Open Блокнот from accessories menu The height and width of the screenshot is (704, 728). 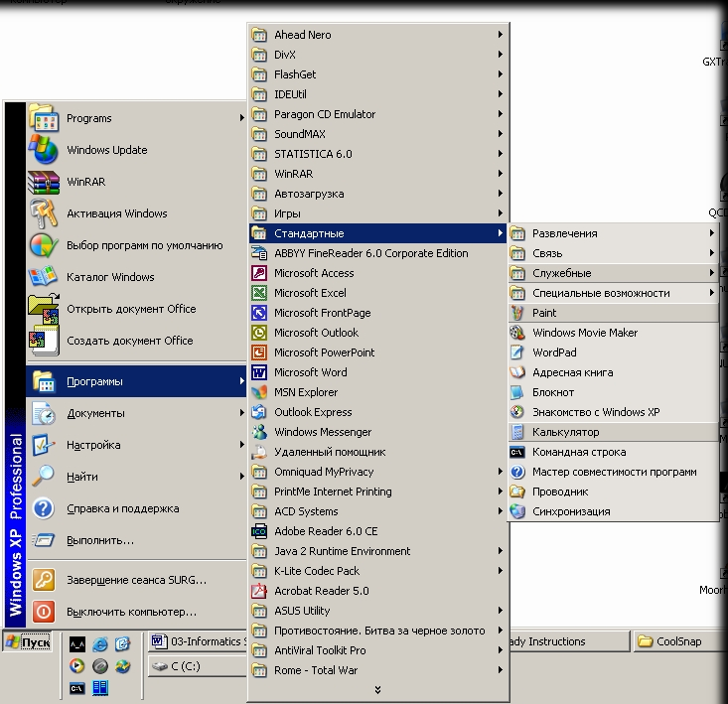(x=613, y=392)
